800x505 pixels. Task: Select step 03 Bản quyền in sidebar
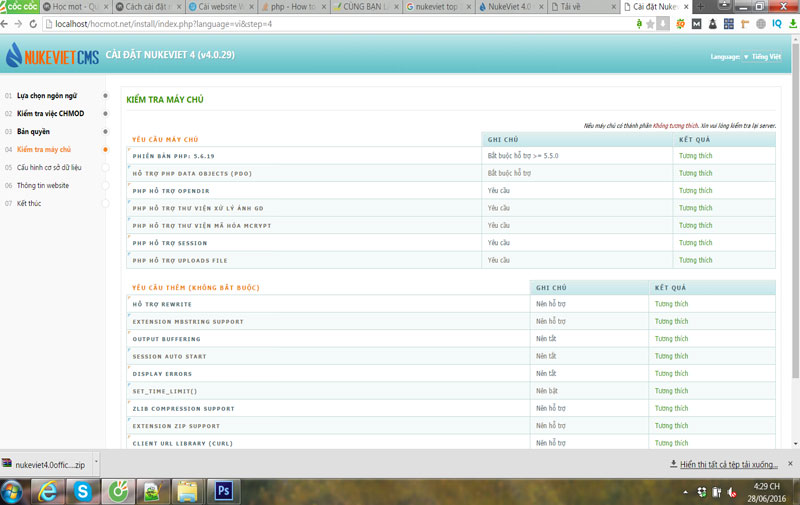click(34, 132)
